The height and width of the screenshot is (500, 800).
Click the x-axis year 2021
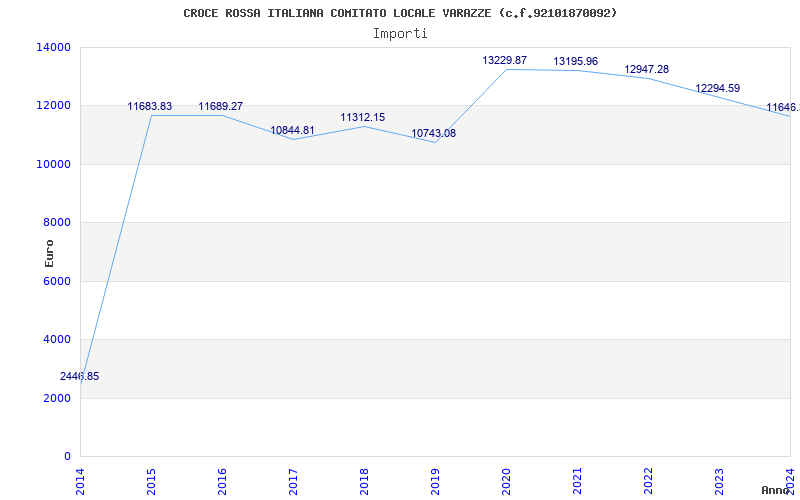pyautogui.click(x=577, y=481)
